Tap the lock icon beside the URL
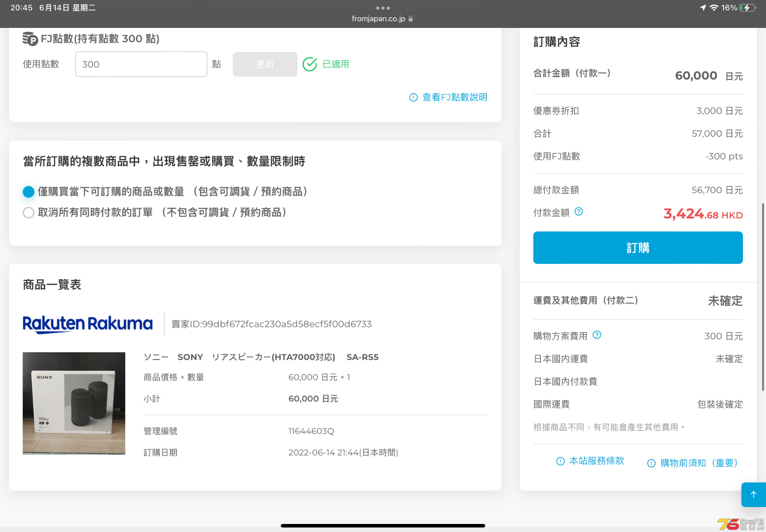This screenshot has width=766, height=532. [x=411, y=18]
